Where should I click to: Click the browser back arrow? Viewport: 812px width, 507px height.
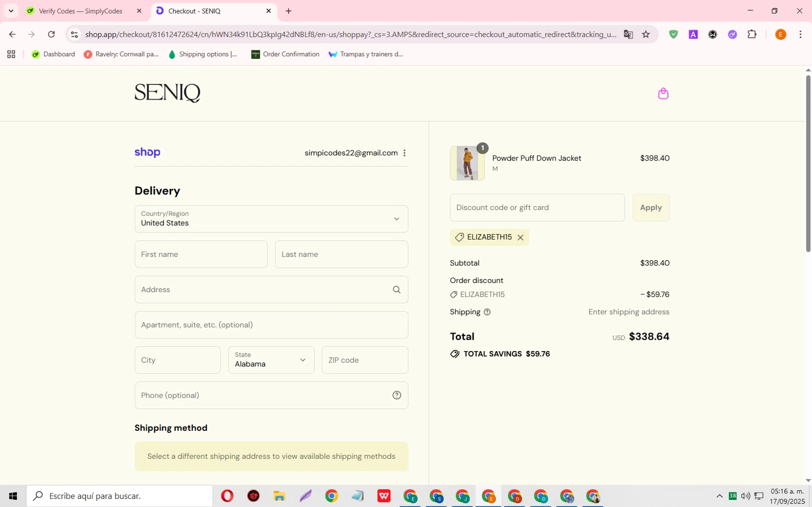click(12, 34)
